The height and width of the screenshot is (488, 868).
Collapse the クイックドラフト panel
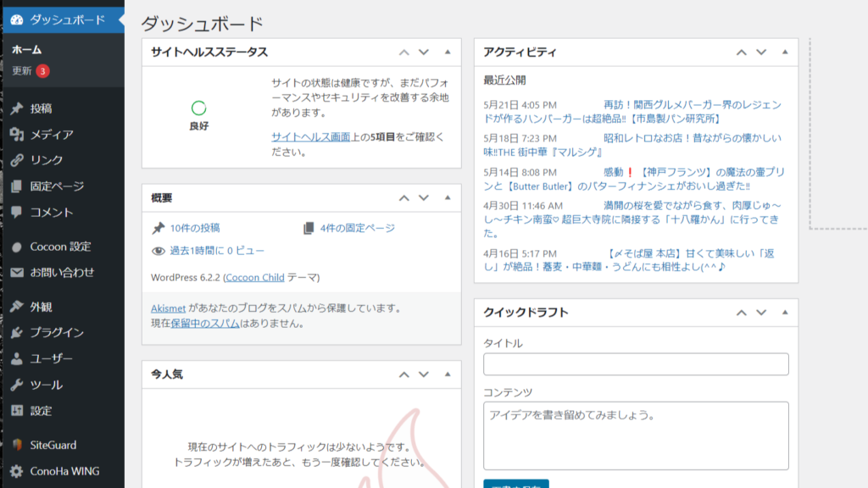point(785,312)
